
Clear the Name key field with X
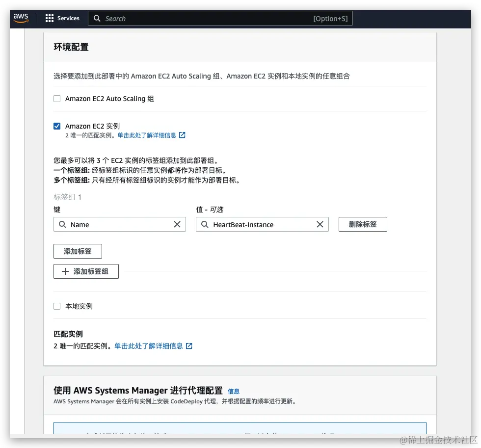click(x=177, y=224)
